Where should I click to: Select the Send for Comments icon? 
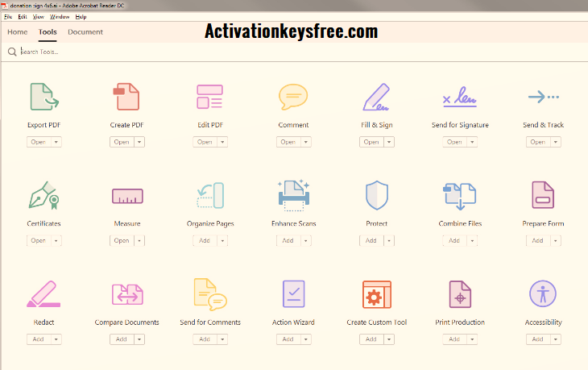tap(210, 294)
